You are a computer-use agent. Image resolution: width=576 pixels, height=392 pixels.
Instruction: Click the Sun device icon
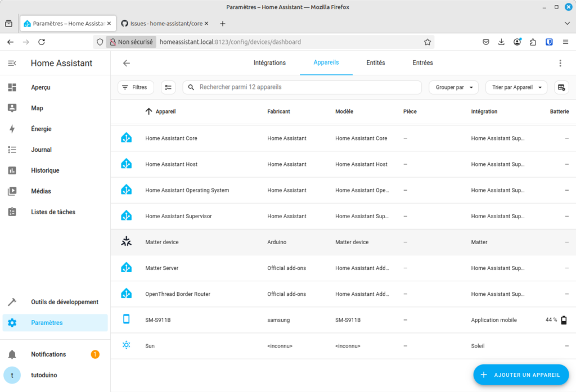tap(127, 345)
